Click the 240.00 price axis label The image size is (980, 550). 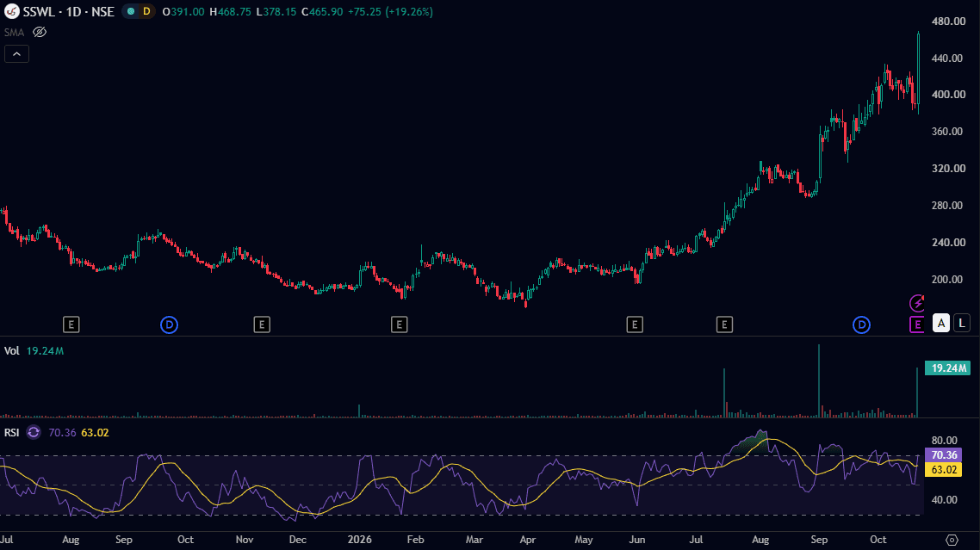[x=948, y=243]
